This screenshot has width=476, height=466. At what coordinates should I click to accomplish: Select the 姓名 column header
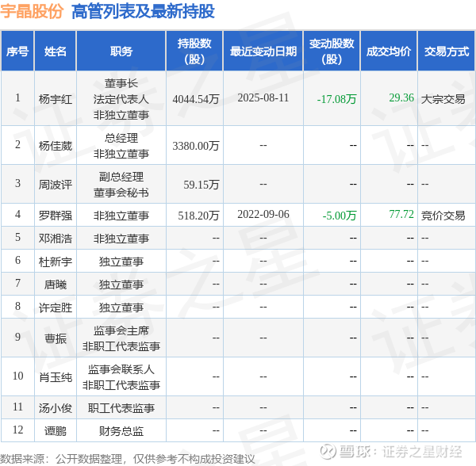point(56,52)
